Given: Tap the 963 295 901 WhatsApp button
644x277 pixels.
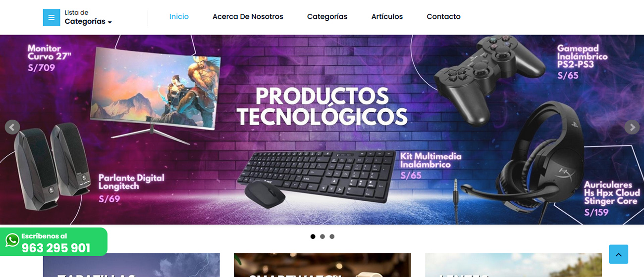Looking at the screenshot, I should (54, 242).
